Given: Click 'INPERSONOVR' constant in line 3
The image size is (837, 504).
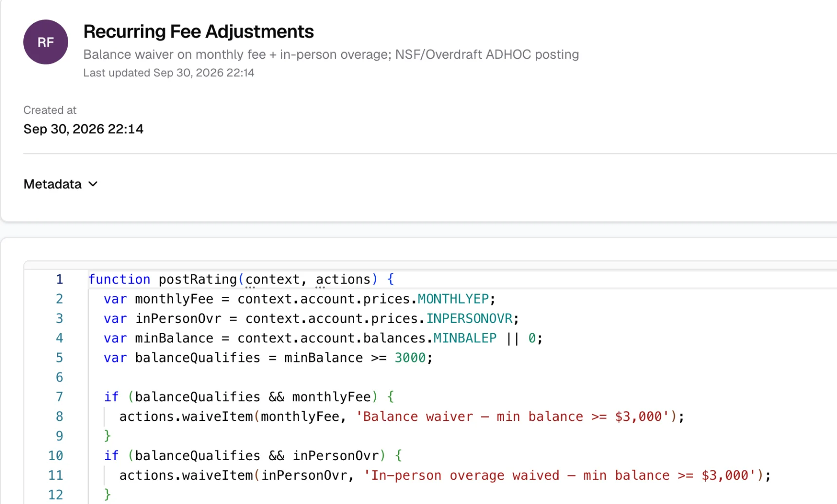Looking at the screenshot, I should click(469, 319).
